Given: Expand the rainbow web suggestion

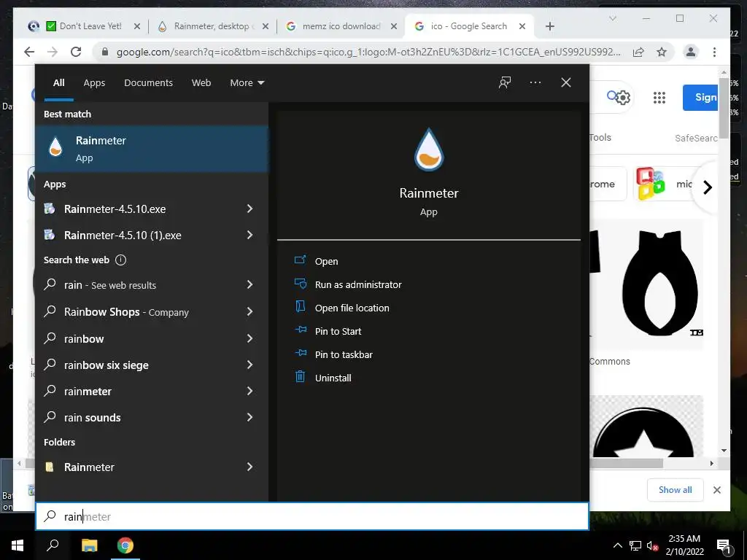Looking at the screenshot, I should pos(249,338).
